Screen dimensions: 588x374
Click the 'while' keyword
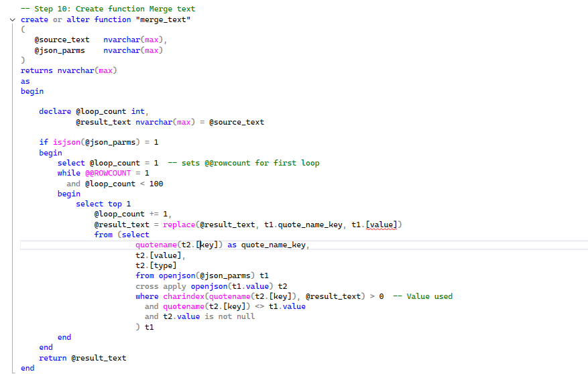tap(68, 173)
